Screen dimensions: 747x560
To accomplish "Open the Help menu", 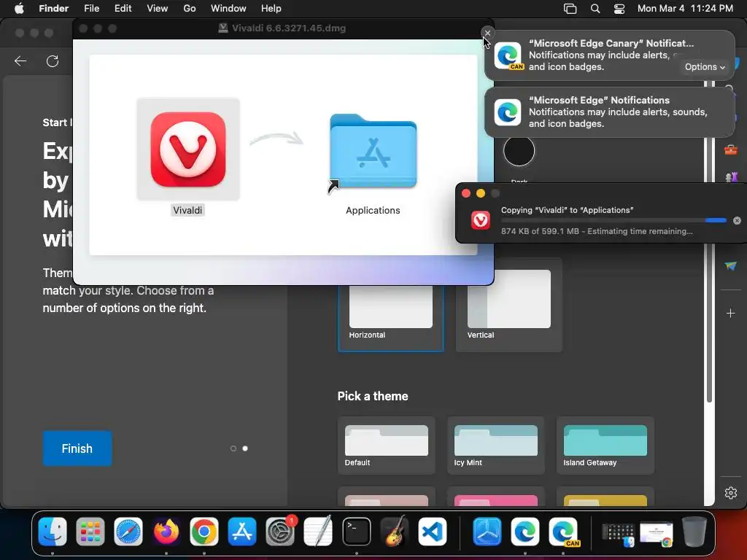I will (x=271, y=9).
